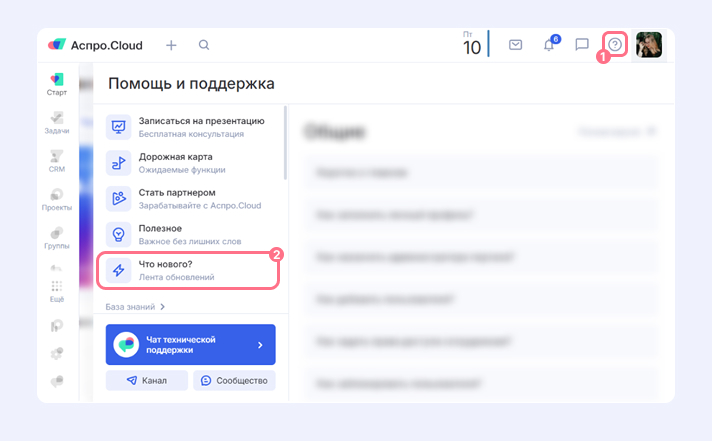Viewport: 712px width, 441px height.
Task: Open user profile avatar
Action: 649,45
